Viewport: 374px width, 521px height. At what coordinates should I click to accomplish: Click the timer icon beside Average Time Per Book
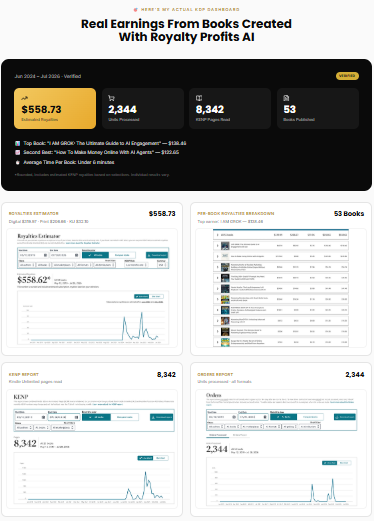[x=18, y=162]
